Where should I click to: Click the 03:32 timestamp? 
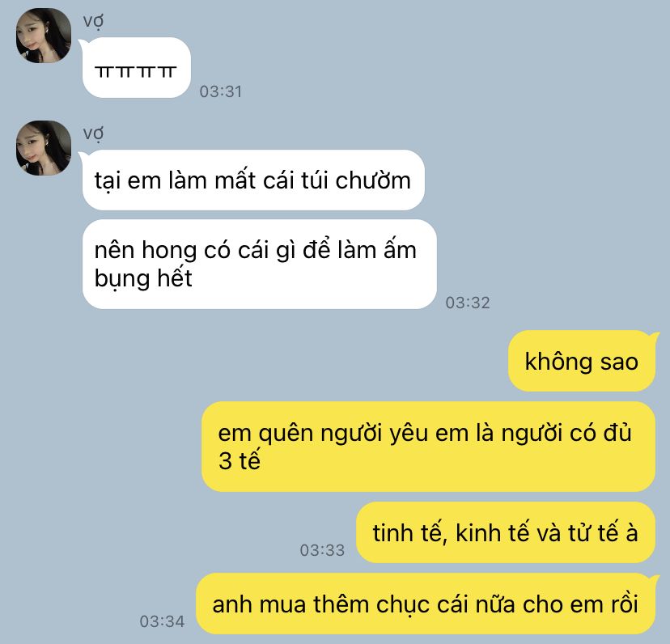point(468,303)
